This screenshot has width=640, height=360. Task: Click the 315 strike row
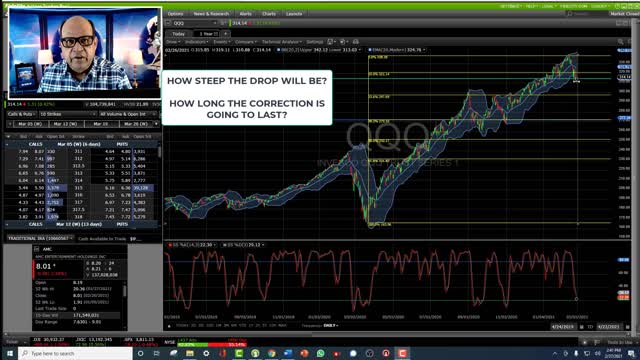(x=81, y=188)
